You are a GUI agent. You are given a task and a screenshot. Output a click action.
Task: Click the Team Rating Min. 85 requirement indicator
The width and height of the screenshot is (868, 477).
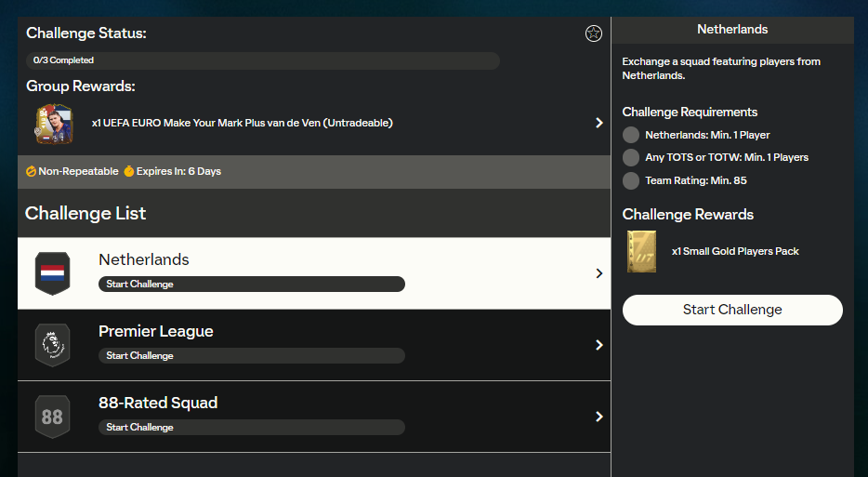[x=631, y=180]
